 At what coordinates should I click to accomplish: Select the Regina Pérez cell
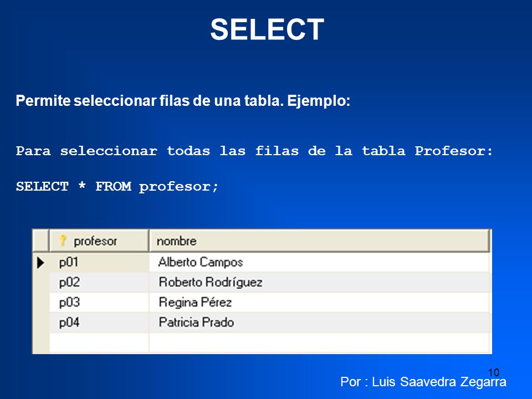(x=320, y=303)
